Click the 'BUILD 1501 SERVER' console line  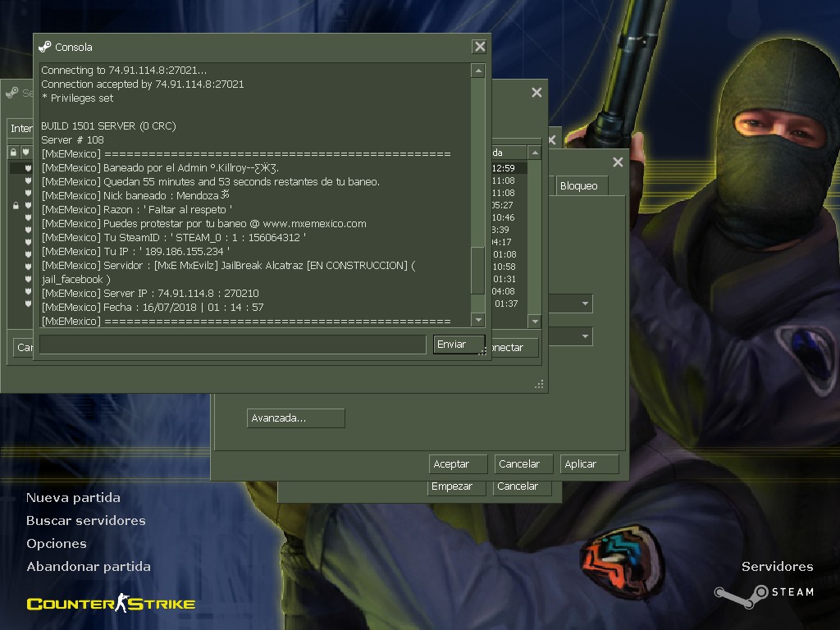click(x=108, y=126)
